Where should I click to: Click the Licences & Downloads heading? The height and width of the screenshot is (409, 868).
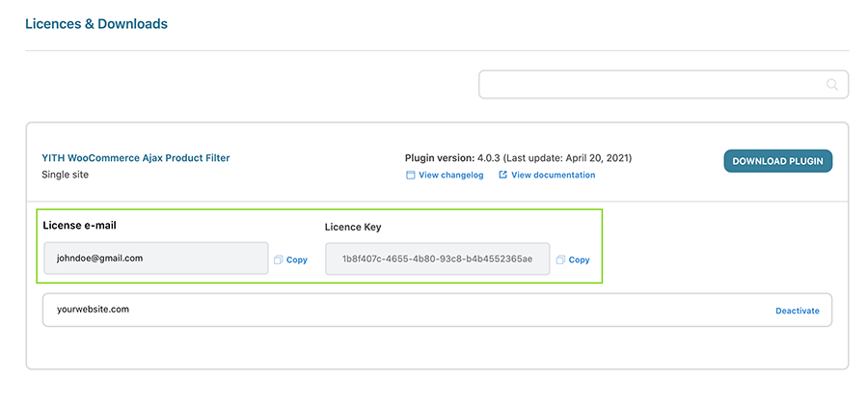(96, 23)
